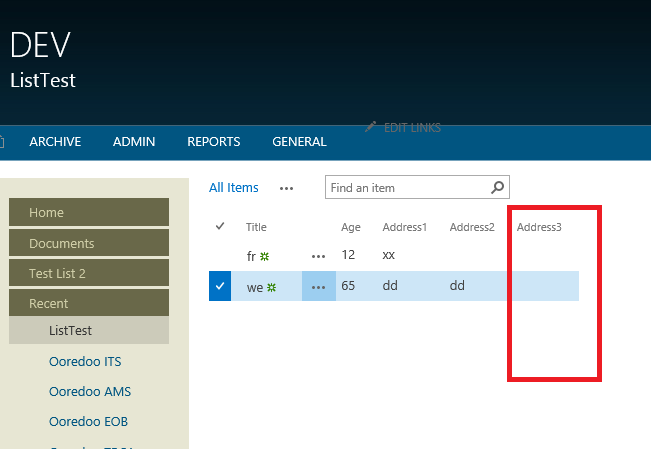Sort by the Address1 column header
The width and height of the screenshot is (651, 449).
405,227
